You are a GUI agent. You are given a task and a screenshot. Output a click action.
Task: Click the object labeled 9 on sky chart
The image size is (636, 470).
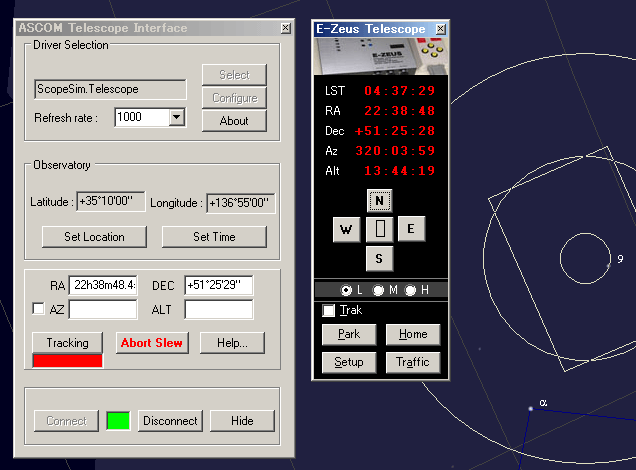[608, 266]
